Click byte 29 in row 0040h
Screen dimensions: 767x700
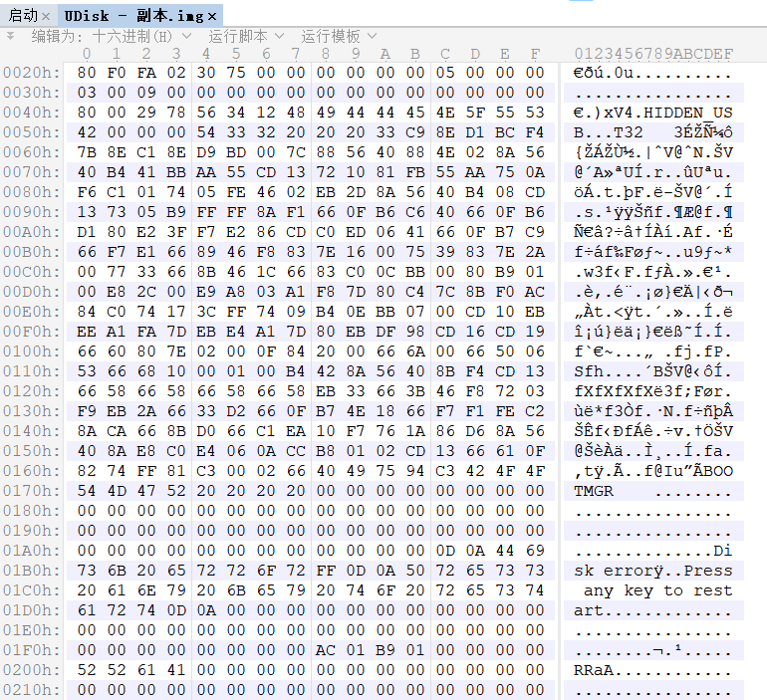point(146,113)
